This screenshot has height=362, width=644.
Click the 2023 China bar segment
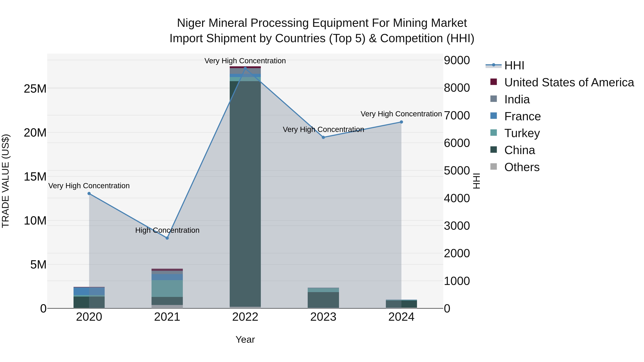click(x=323, y=300)
